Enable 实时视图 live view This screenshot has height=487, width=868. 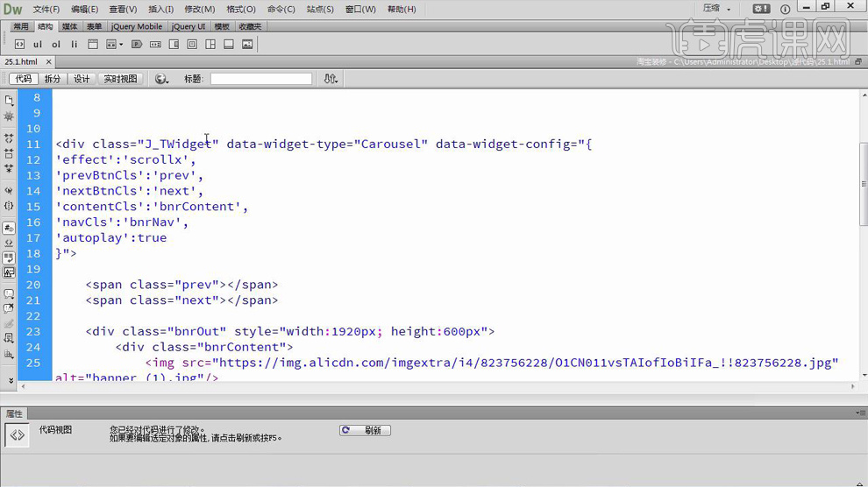tap(121, 79)
